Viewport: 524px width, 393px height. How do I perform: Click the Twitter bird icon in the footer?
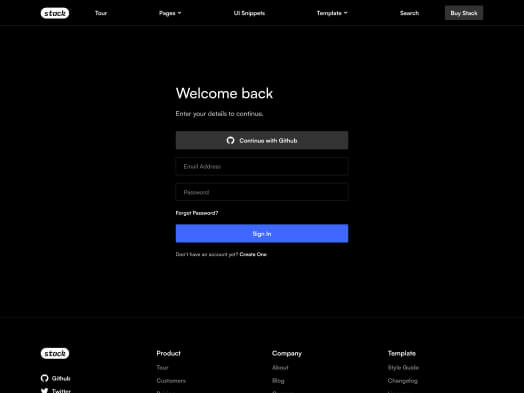pos(44,390)
